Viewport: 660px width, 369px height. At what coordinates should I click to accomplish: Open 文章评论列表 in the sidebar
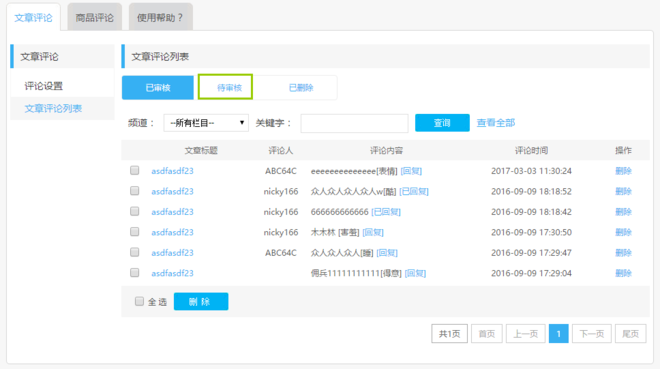tap(53, 109)
